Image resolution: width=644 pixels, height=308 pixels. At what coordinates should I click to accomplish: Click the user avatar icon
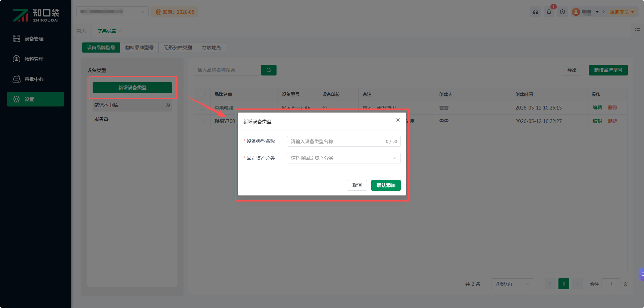click(576, 12)
